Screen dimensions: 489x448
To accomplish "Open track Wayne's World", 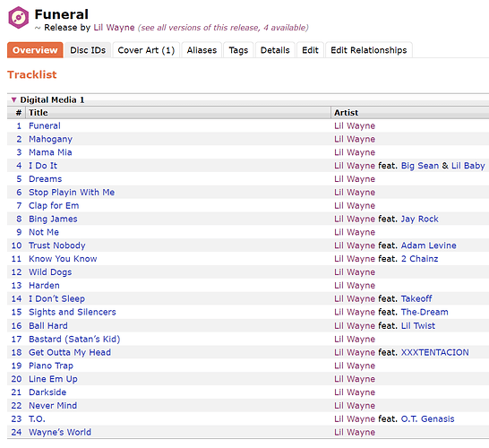I will pyautogui.click(x=60, y=432).
